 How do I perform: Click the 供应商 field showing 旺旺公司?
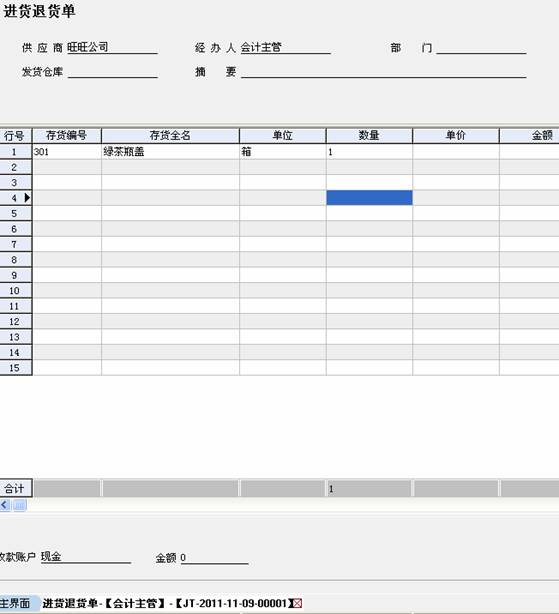pyautogui.click(x=112, y=48)
